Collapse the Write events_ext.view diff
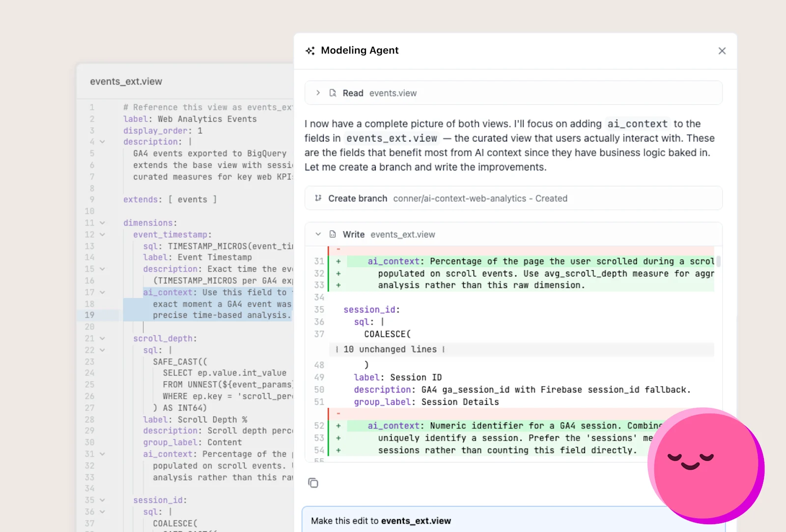This screenshot has height=532, width=786. coord(318,234)
